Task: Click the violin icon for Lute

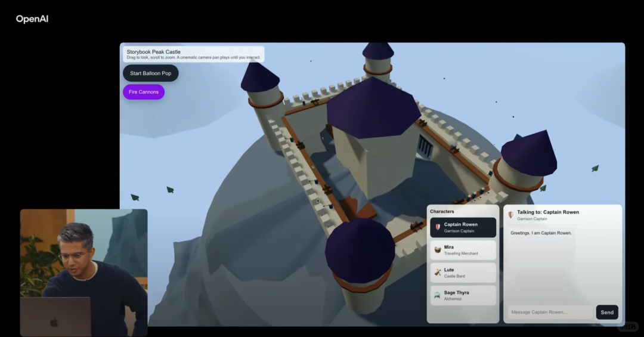Action: tap(438, 273)
